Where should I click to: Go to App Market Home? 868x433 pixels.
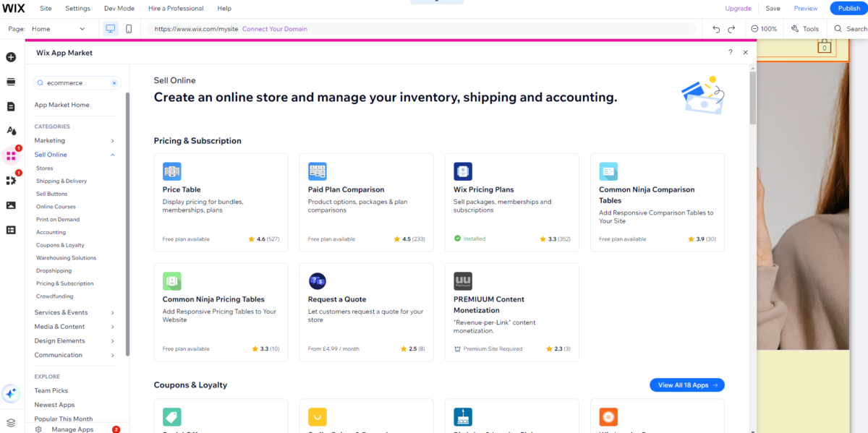[x=61, y=105]
